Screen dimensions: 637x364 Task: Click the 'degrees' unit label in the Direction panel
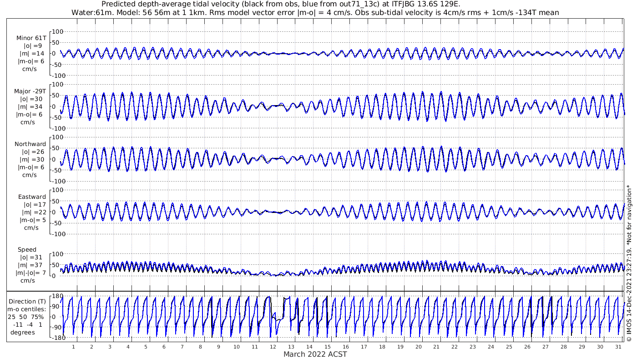click(23, 332)
